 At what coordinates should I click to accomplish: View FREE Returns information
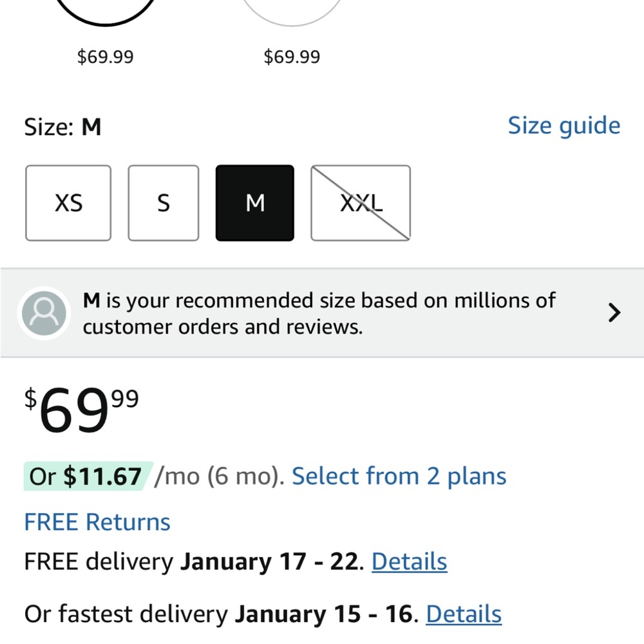point(97,522)
